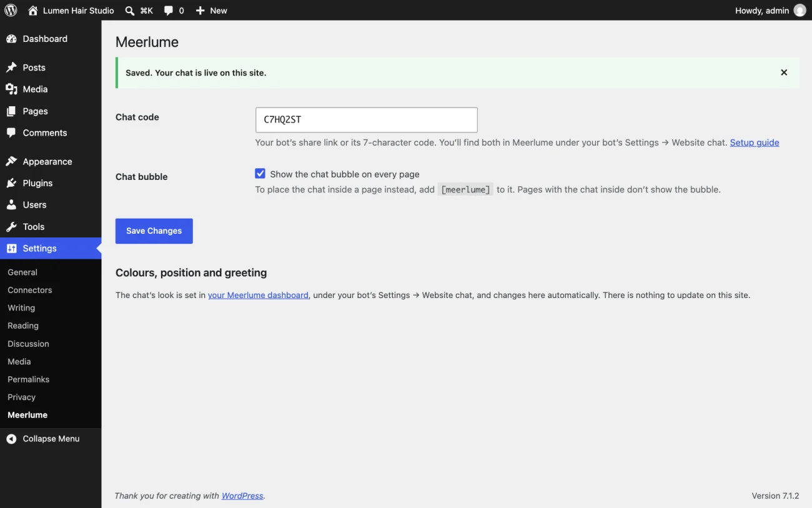Image resolution: width=812 pixels, height=508 pixels.
Task: Click the [meerlume] shortcode text
Action: coord(465,189)
